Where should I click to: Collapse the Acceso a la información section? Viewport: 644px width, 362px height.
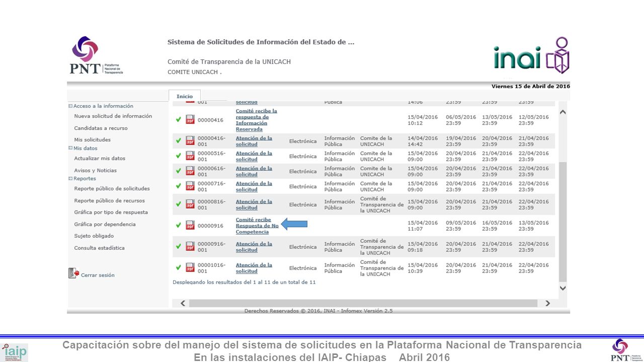[x=70, y=106]
